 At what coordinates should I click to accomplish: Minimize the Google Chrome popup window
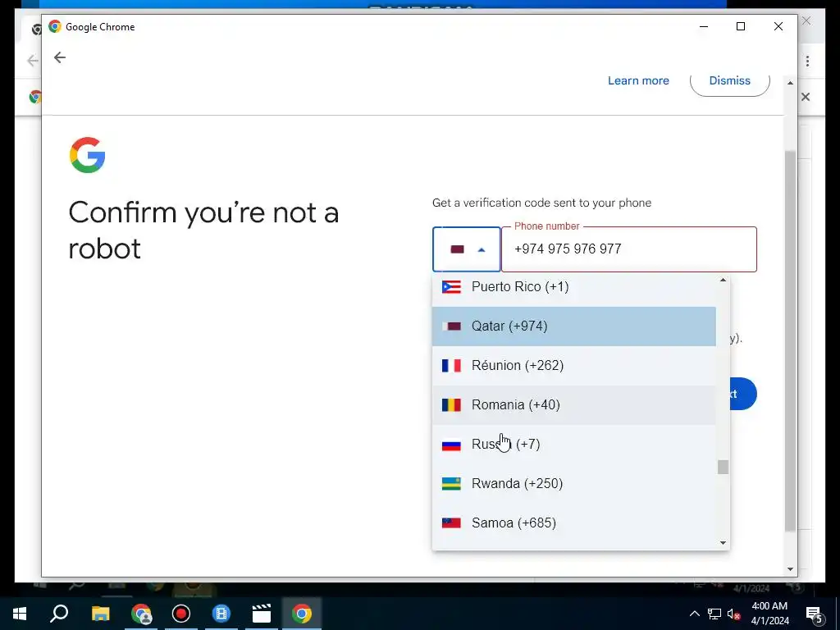point(703,26)
